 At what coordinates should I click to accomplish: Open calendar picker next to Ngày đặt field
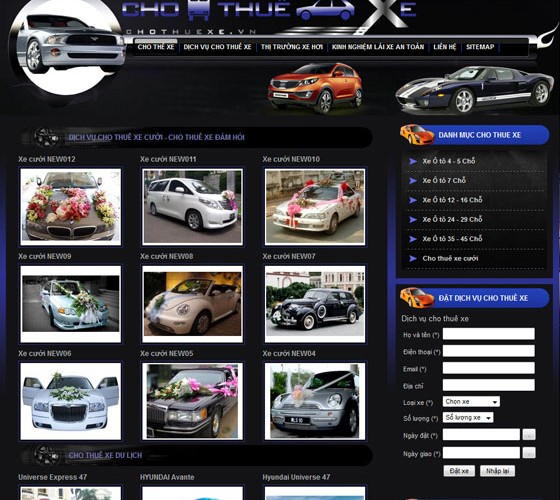529,435
